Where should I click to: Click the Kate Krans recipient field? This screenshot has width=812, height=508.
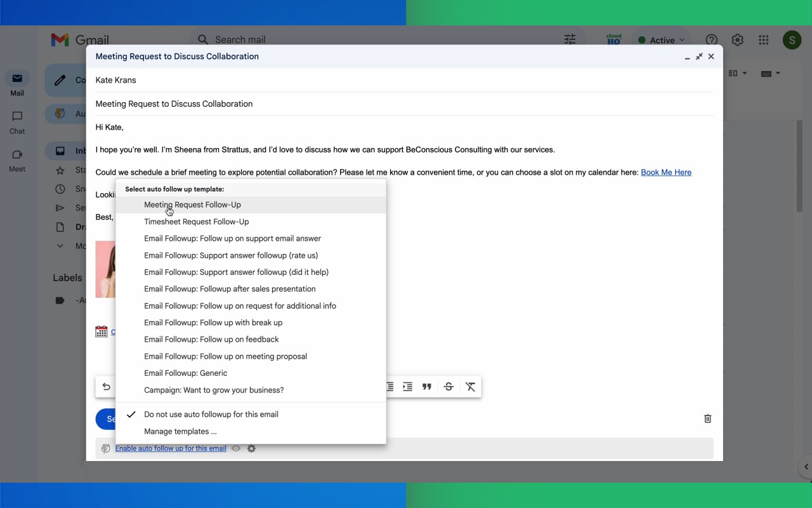[405, 80]
